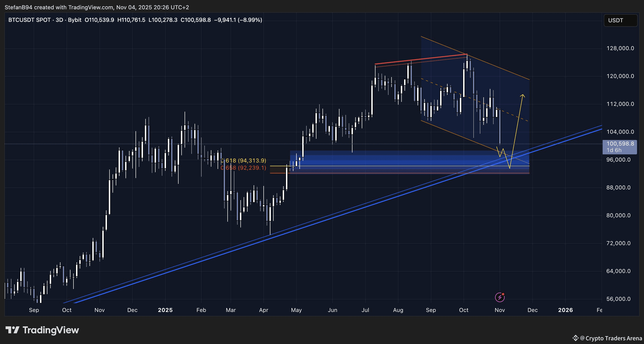The height and width of the screenshot is (344, 644).
Task: Click the purple lightning event icon
Action: pyautogui.click(x=499, y=297)
